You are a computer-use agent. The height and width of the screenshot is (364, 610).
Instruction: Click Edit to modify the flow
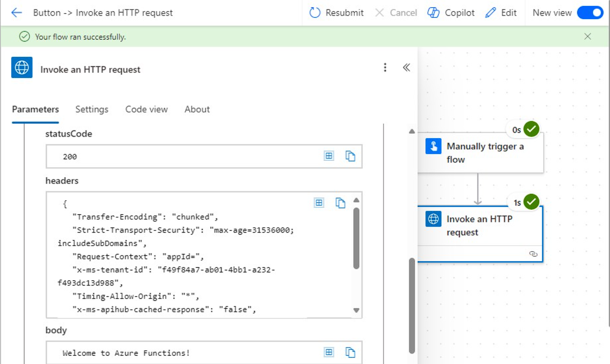click(x=501, y=13)
